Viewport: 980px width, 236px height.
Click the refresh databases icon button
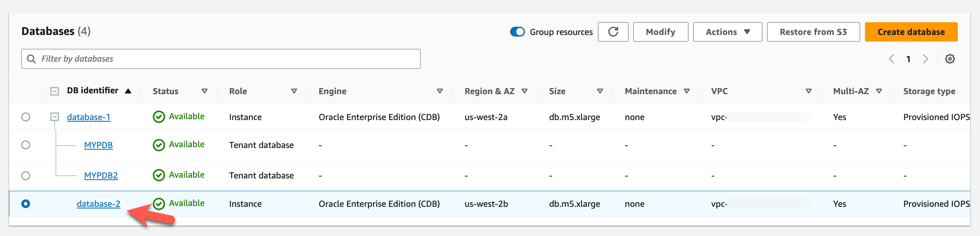pos(613,32)
